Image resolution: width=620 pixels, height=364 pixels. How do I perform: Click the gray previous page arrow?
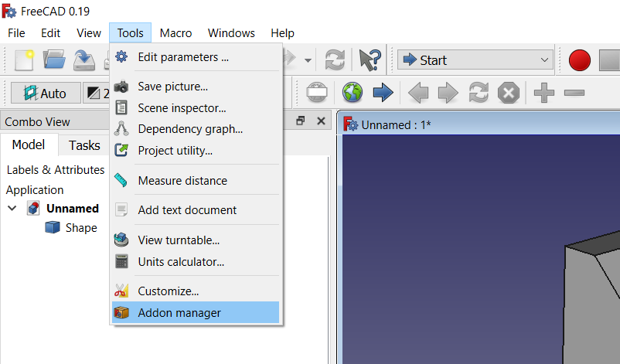(x=418, y=94)
